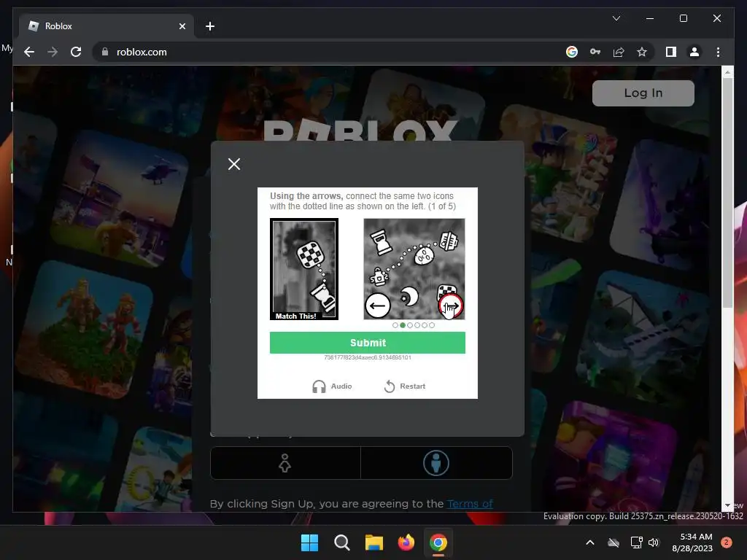Click the left arrow in the puzzle
747x560 pixels.
378,306
